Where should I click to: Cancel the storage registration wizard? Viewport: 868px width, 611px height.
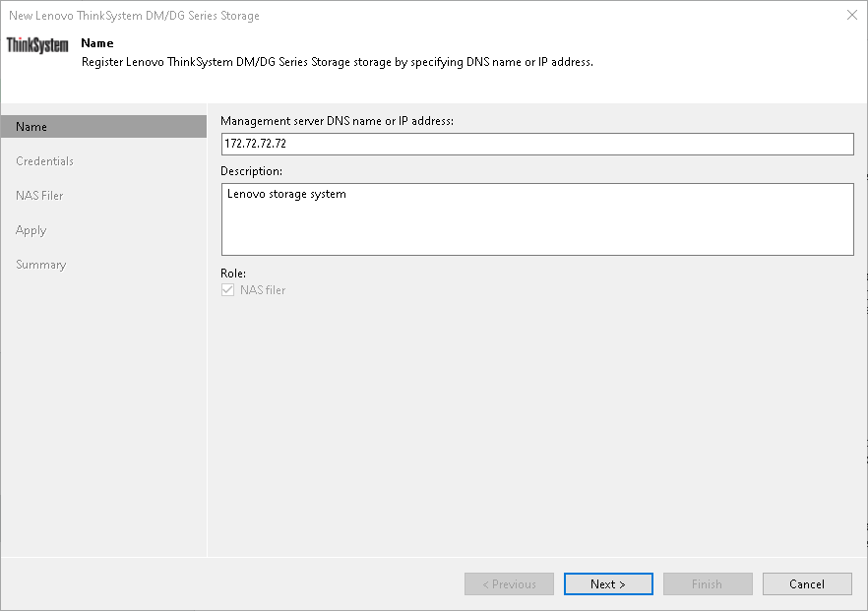coord(807,583)
